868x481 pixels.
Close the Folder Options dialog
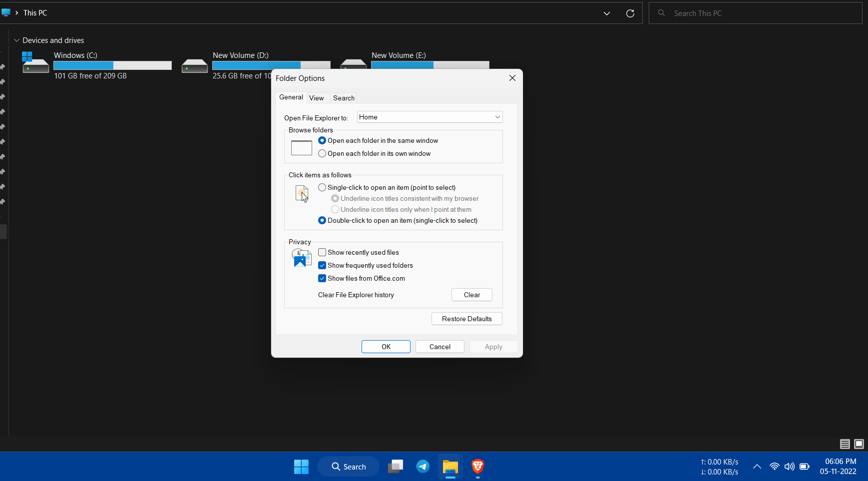point(512,78)
